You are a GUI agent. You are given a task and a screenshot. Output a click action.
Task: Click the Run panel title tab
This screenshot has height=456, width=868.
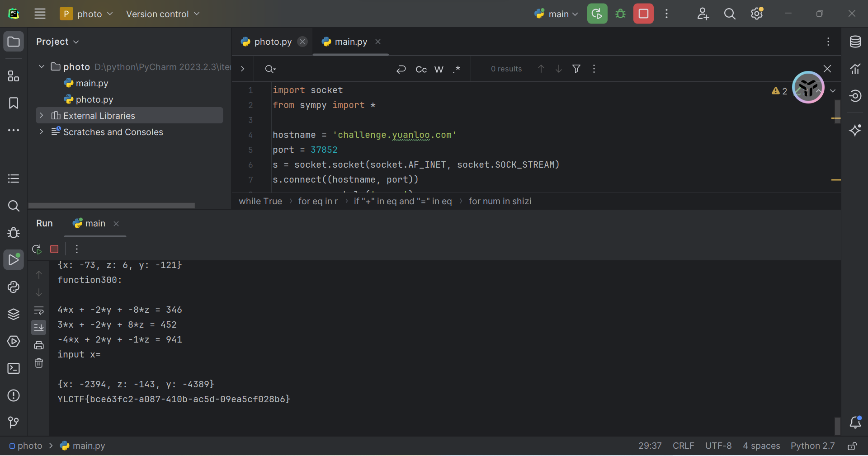pos(44,223)
